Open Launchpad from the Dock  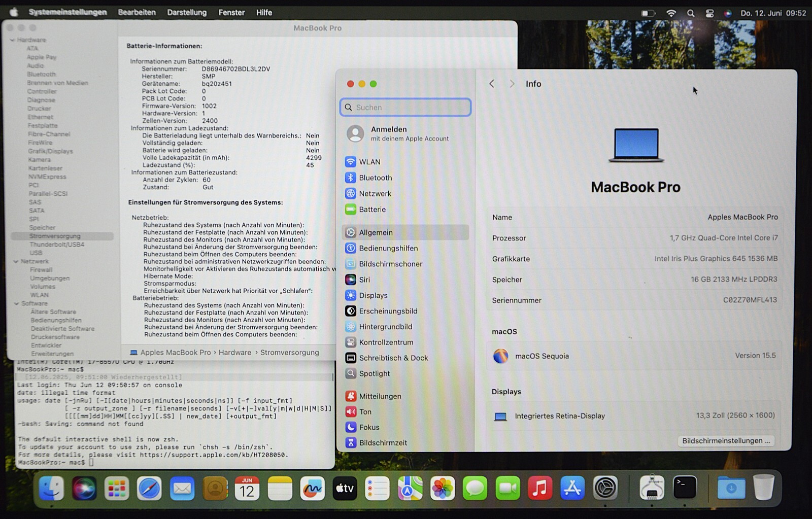coord(117,489)
